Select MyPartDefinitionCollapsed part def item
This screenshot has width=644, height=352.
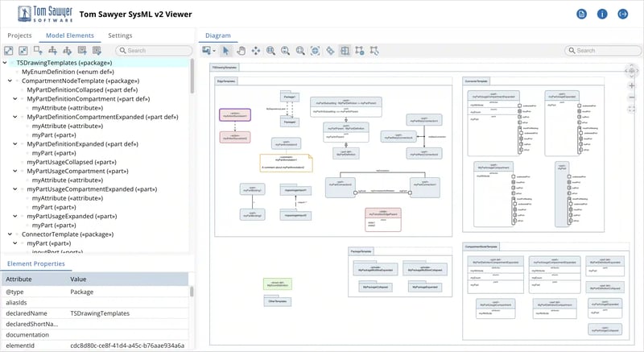coord(82,90)
